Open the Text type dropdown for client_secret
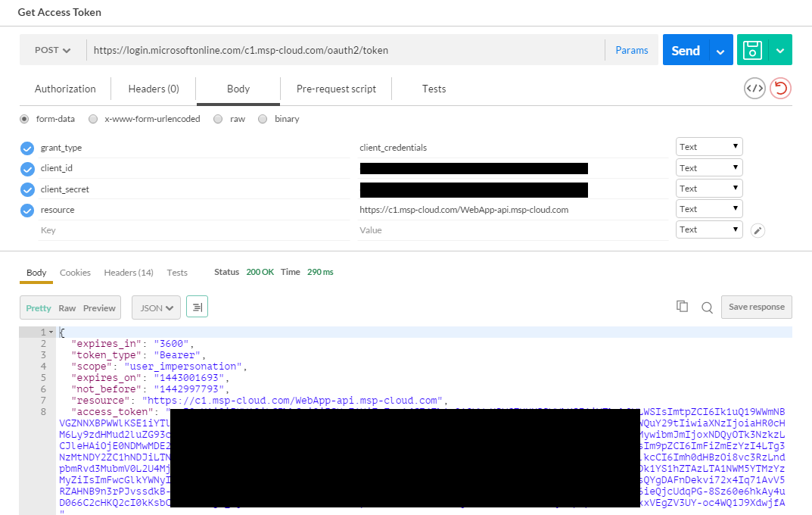 (x=709, y=188)
